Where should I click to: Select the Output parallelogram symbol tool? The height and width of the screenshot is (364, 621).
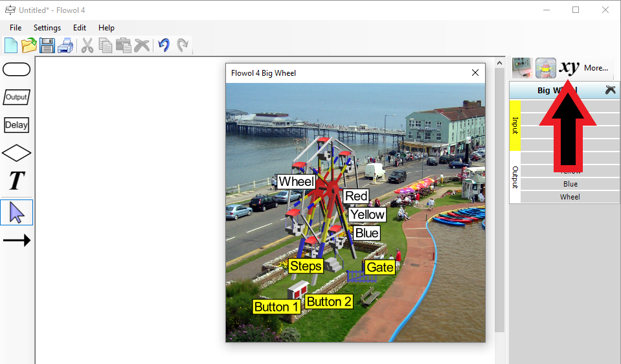pos(17,97)
